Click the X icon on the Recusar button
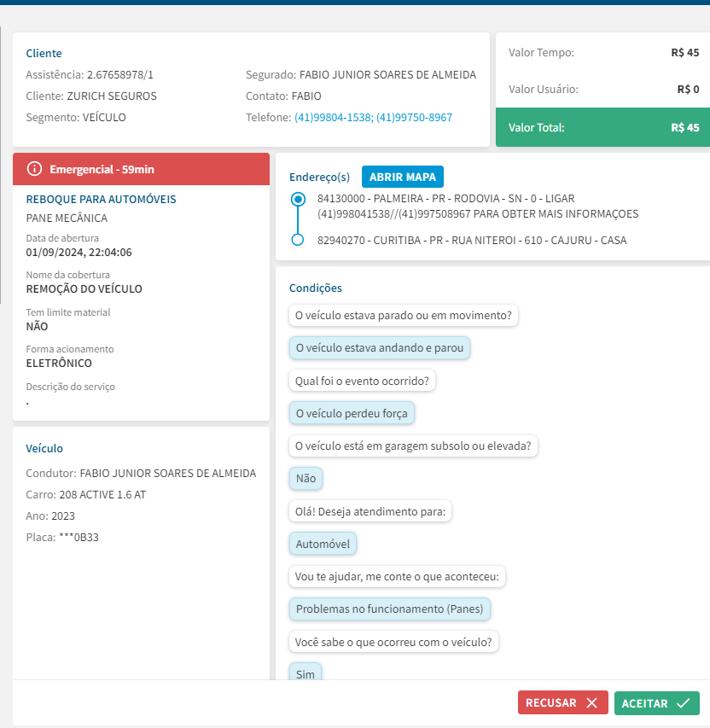 [591, 703]
